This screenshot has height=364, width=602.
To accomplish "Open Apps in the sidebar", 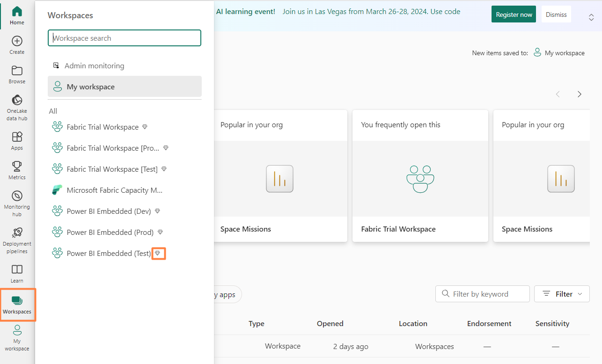I will coord(17,141).
